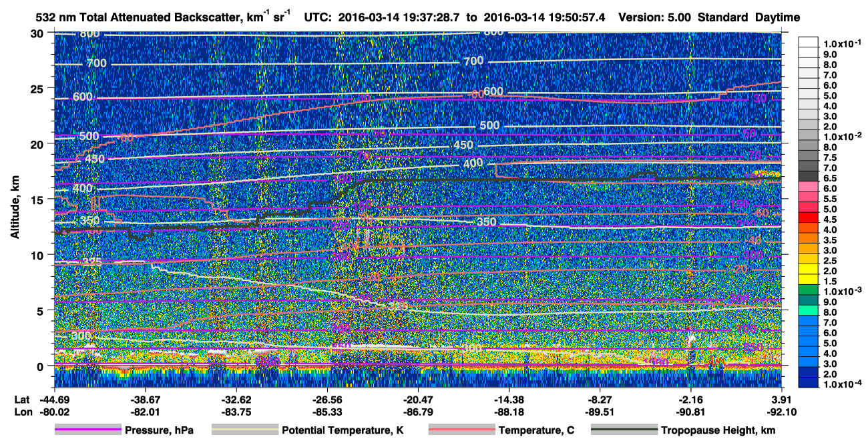Click the latitude value '3.91'
The width and height of the screenshot is (868, 445).
782,399
